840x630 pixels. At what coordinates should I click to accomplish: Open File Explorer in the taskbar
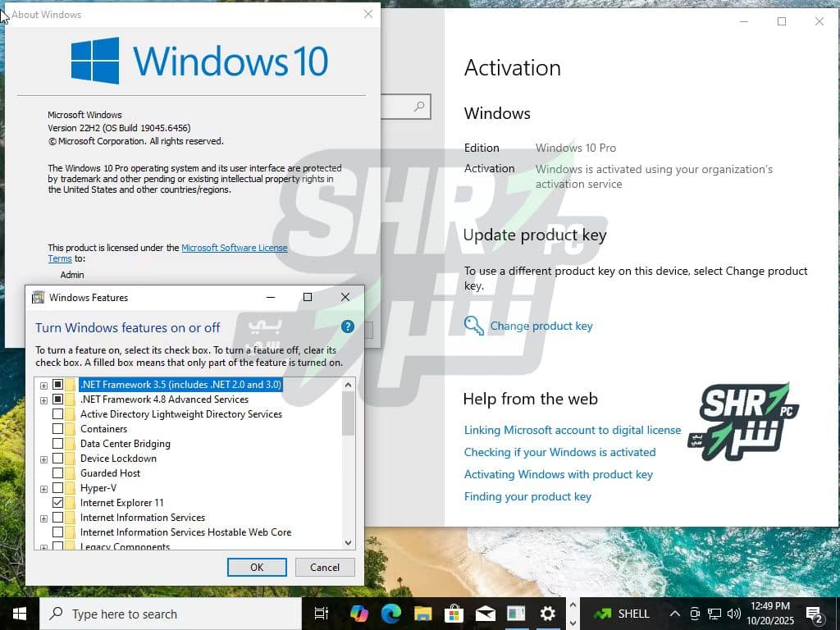click(x=422, y=613)
